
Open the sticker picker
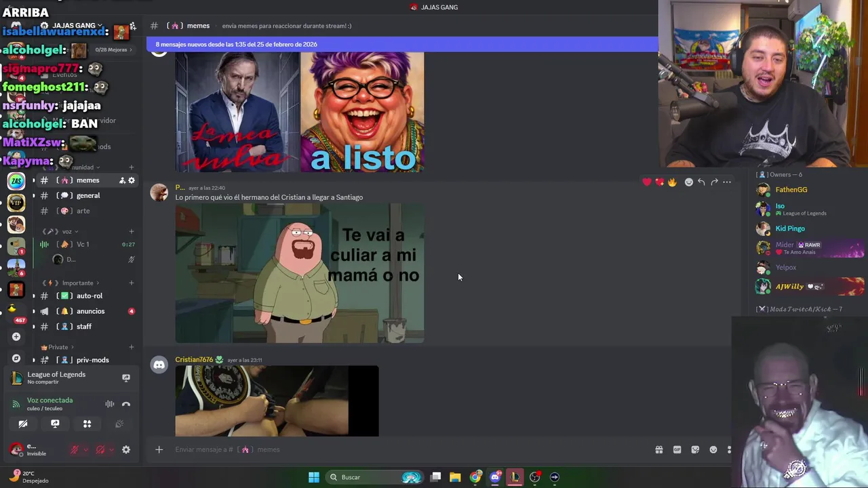(x=695, y=449)
